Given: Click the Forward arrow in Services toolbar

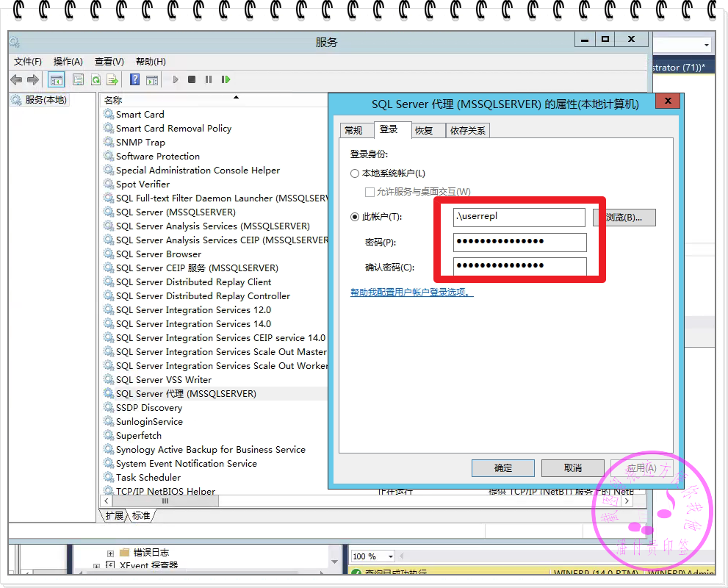Looking at the screenshot, I should click(32, 80).
